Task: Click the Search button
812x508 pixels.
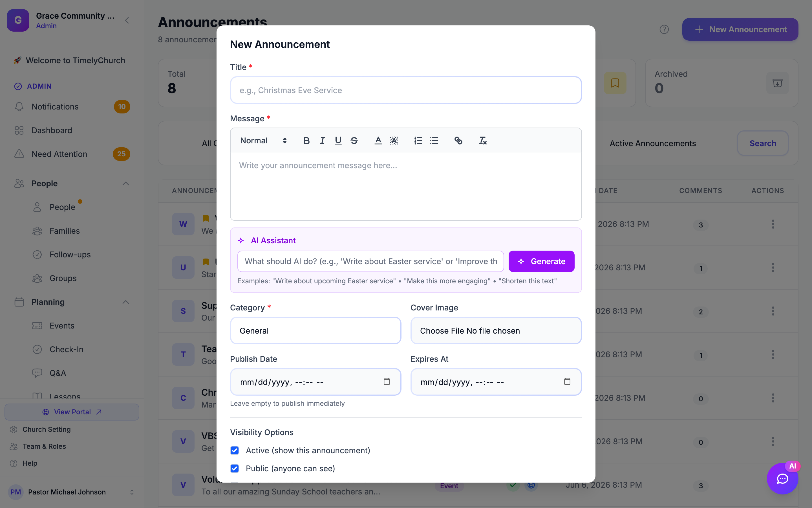Action: click(x=763, y=143)
